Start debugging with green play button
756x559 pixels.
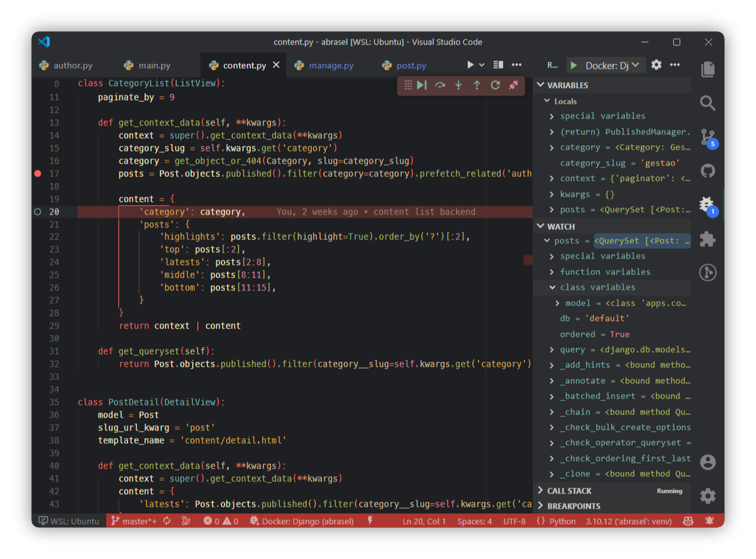(574, 65)
